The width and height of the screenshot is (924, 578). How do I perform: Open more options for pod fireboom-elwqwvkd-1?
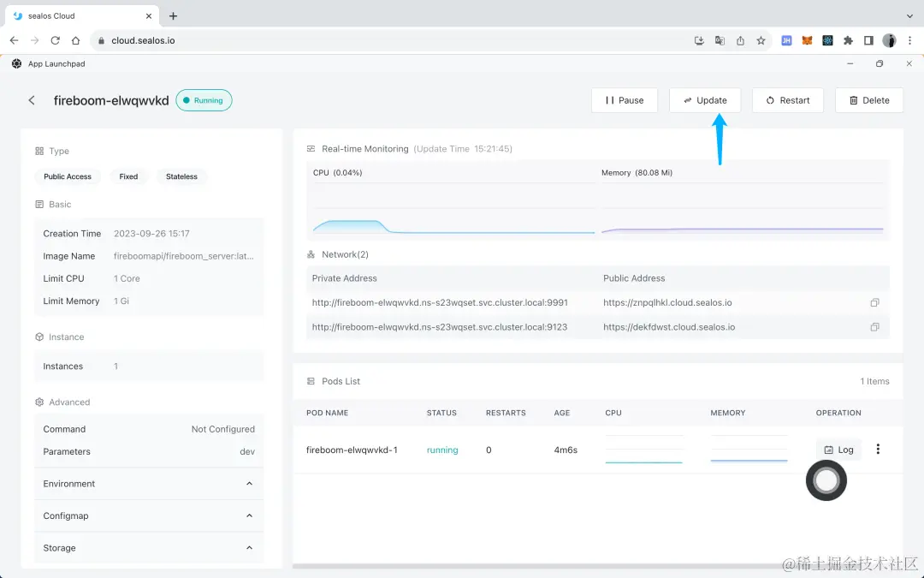[878, 450]
